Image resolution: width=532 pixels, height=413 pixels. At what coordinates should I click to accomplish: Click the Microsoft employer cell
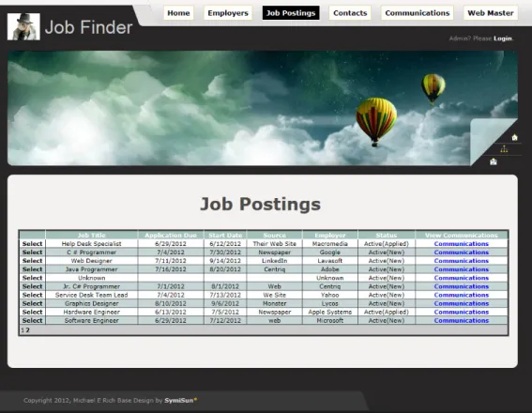click(329, 320)
